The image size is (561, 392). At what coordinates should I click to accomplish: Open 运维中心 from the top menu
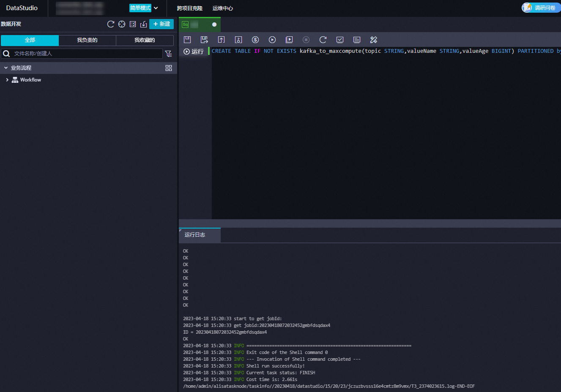click(223, 8)
